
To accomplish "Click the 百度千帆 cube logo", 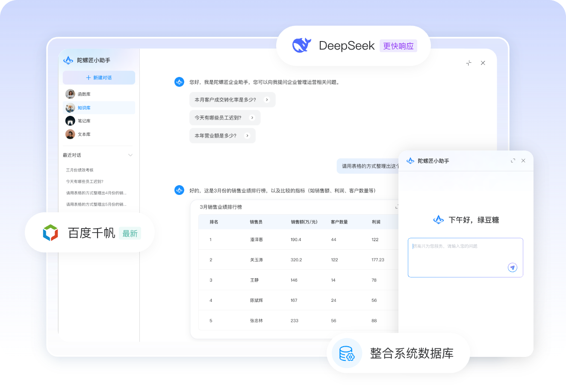I will point(50,233).
